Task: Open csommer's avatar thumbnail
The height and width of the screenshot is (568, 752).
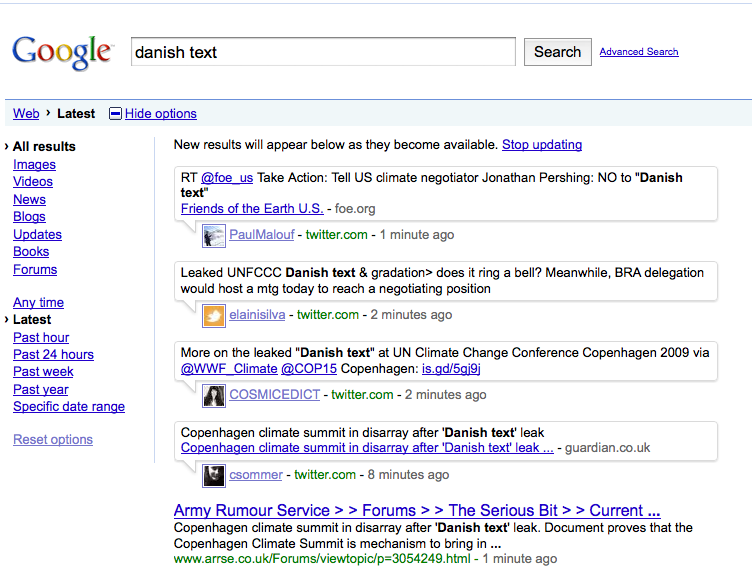Action: [x=213, y=475]
